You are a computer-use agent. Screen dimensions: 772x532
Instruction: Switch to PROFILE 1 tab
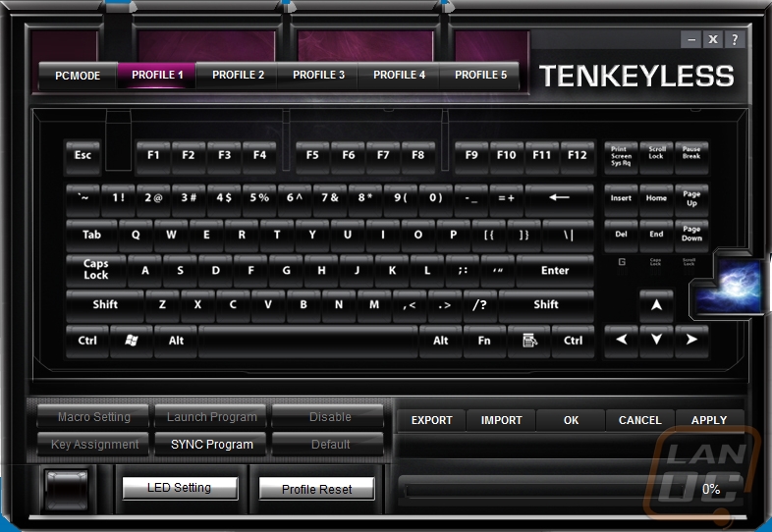click(x=157, y=76)
